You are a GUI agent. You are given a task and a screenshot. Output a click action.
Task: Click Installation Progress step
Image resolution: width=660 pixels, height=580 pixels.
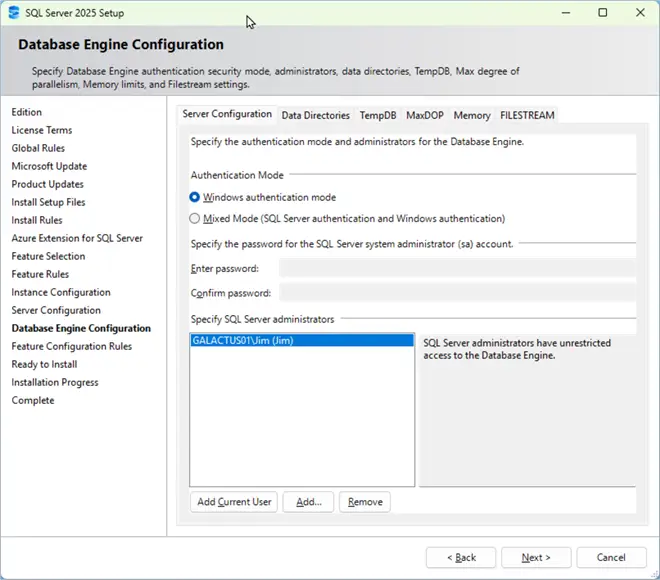55,383
